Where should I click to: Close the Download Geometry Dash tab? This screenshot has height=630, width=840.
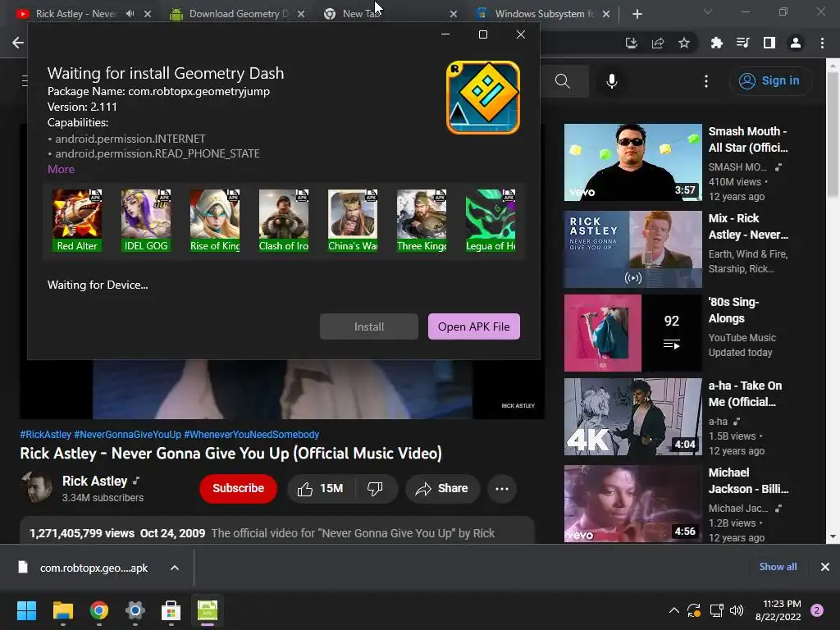(x=301, y=14)
